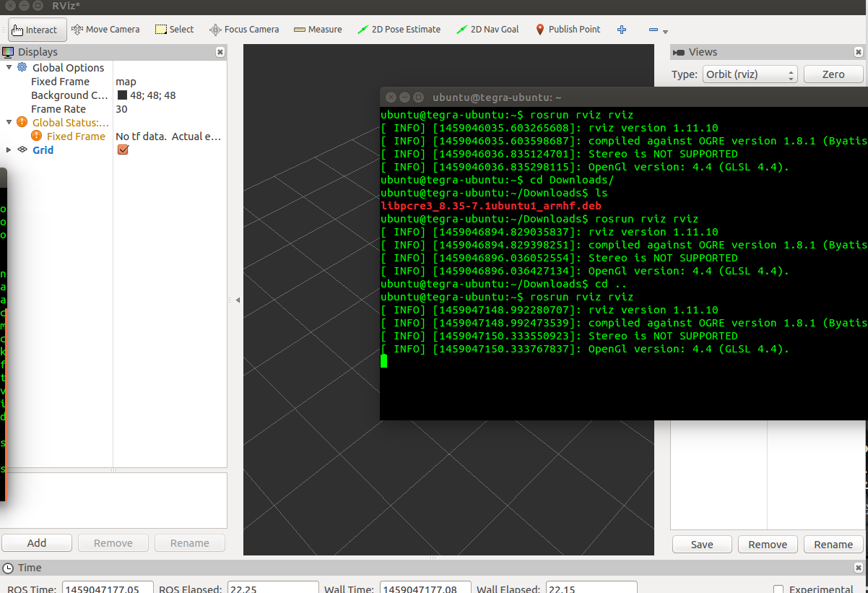Click Add to add a display
Viewport: 868px width, 593px height.
[37, 543]
